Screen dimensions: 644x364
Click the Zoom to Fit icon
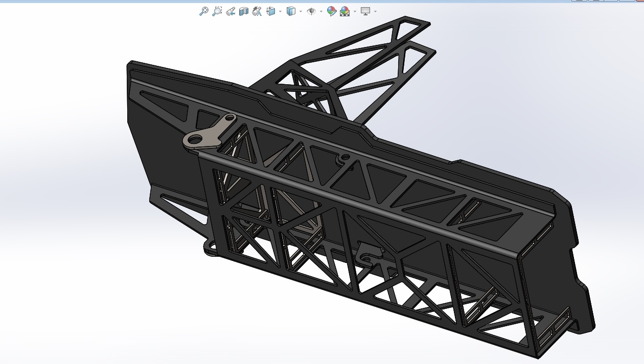[203, 11]
